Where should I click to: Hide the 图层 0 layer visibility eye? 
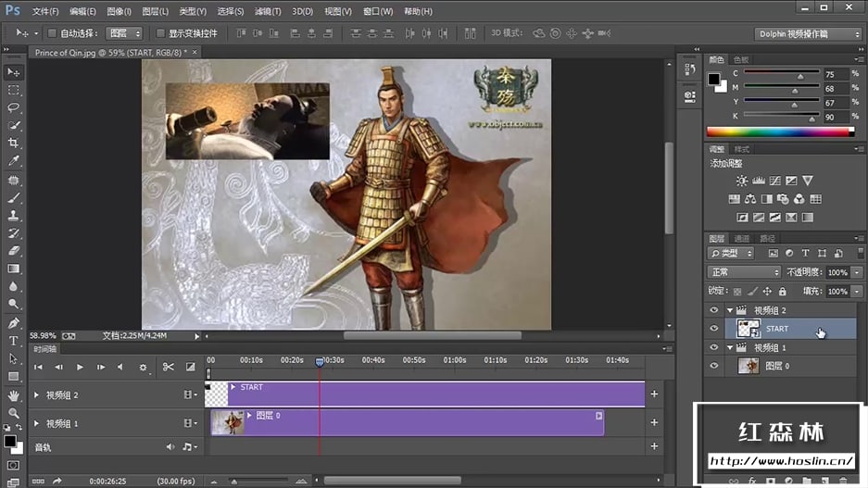point(714,366)
